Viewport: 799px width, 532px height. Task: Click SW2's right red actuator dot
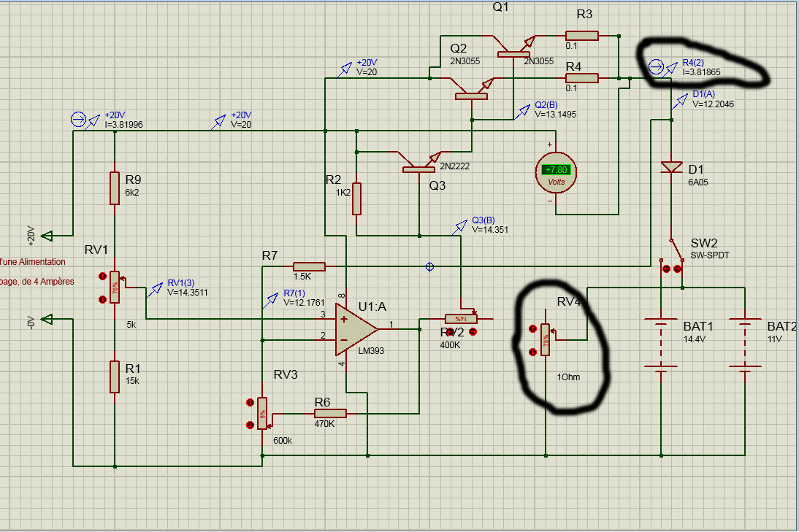click(x=677, y=269)
